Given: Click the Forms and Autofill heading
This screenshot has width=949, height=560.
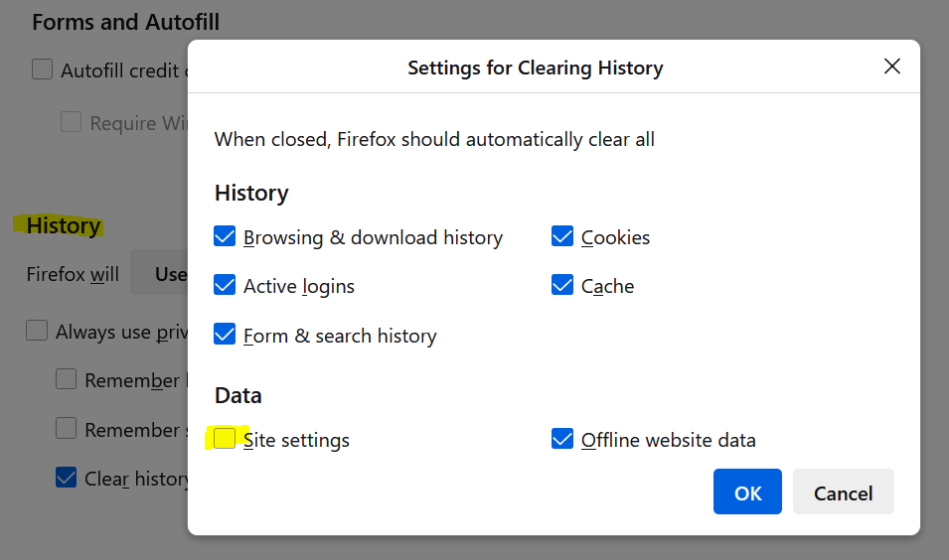Looking at the screenshot, I should pos(125,21).
